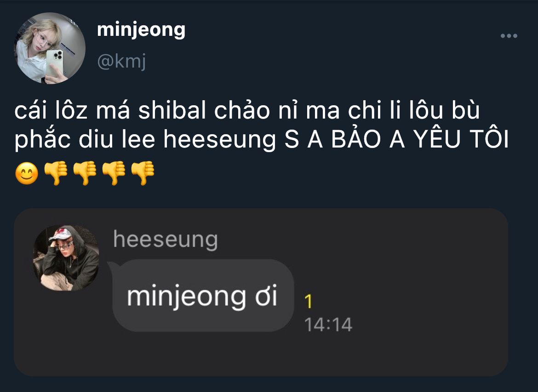
Task: Select the 'minjeong ơi' message bubble
Action: [203, 295]
